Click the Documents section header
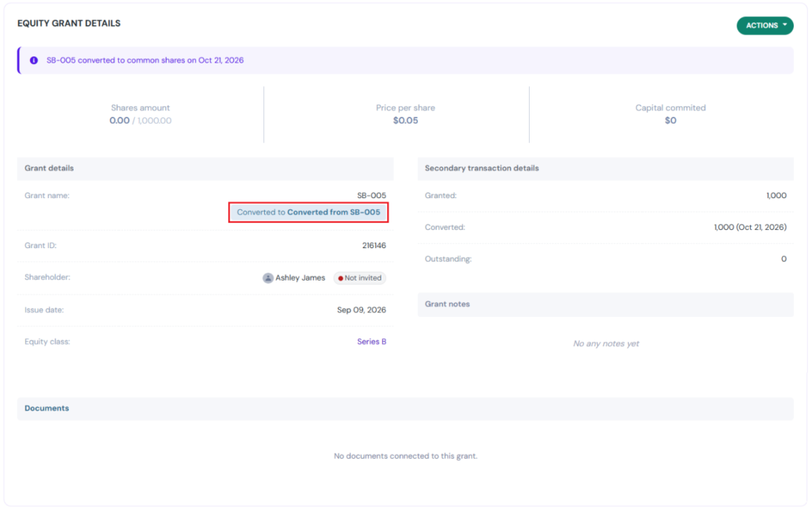The height and width of the screenshot is (508, 812). [x=405, y=409]
